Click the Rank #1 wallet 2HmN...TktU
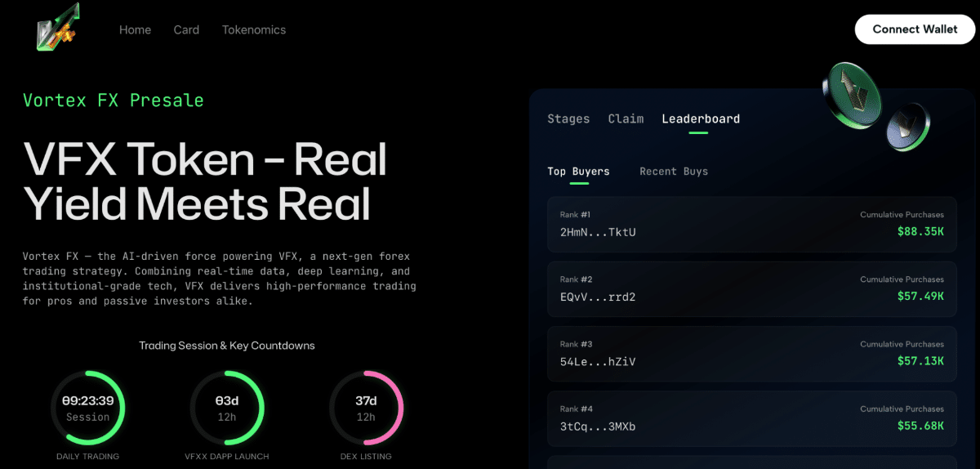This screenshot has height=469, width=980. click(x=598, y=232)
